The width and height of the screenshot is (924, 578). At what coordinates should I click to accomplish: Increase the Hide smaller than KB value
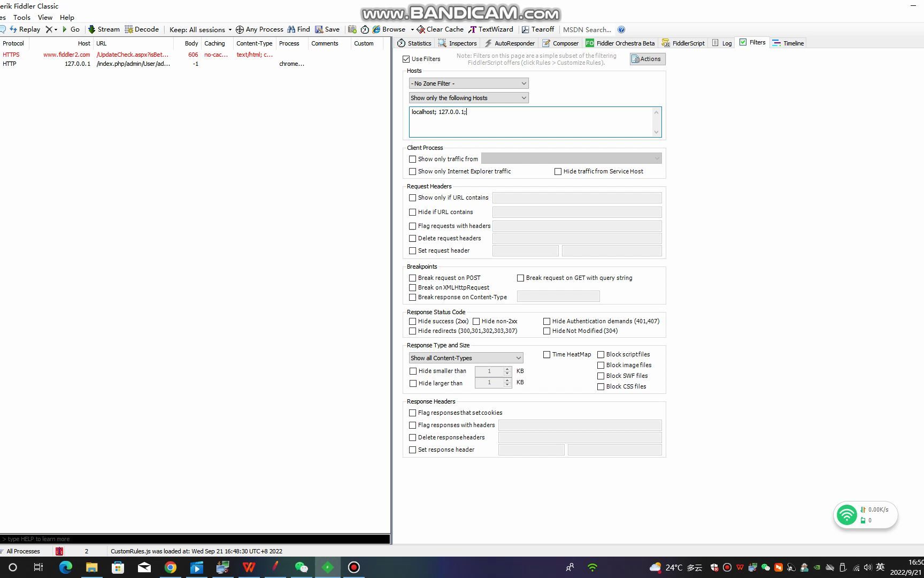(x=507, y=369)
